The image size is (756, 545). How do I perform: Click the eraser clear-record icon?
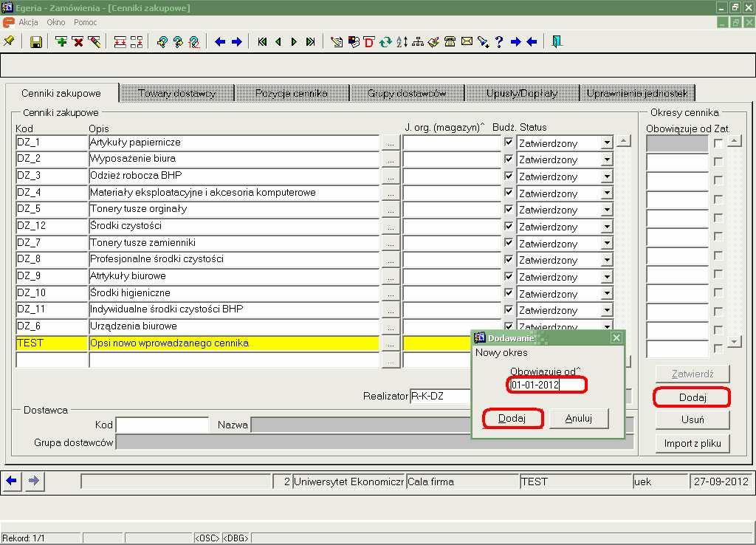94,42
